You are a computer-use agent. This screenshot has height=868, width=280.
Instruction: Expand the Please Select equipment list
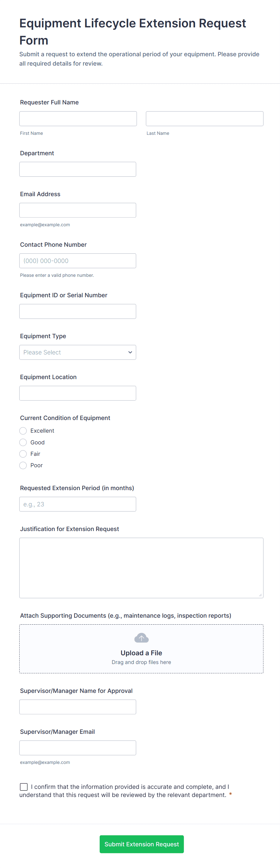coord(78,352)
